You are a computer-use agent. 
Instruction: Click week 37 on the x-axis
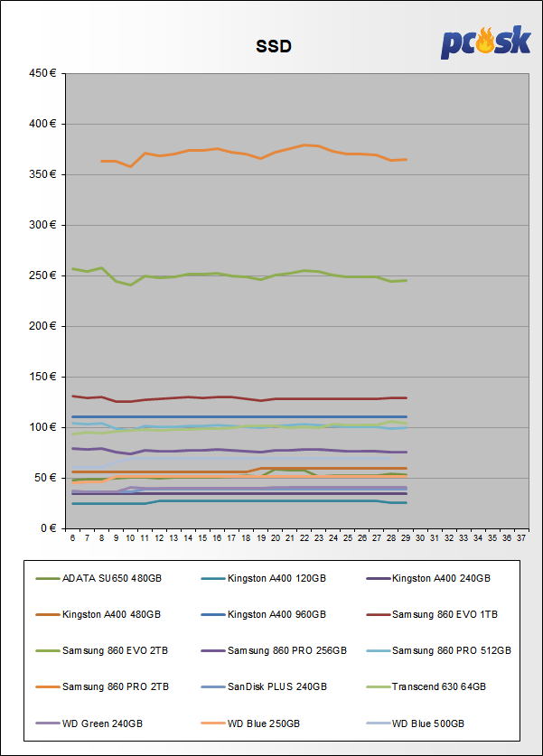point(521,538)
